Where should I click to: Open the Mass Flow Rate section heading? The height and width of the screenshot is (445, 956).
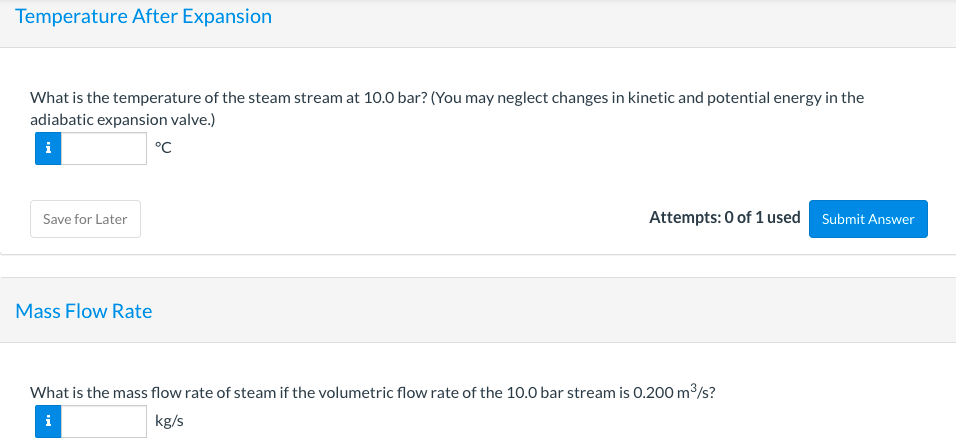[84, 311]
